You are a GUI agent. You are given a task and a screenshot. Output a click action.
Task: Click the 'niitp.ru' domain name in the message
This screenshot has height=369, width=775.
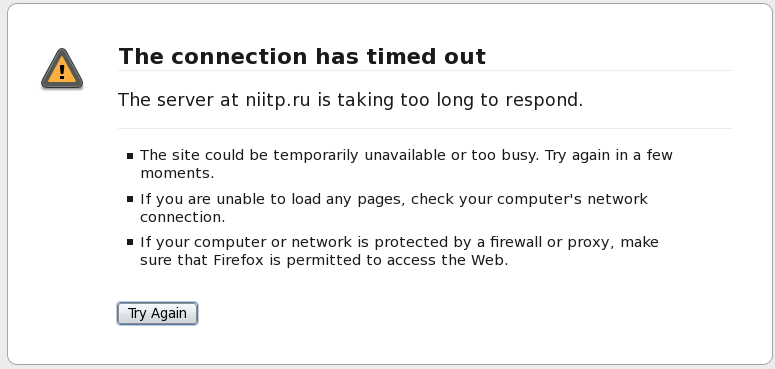(x=278, y=100)
